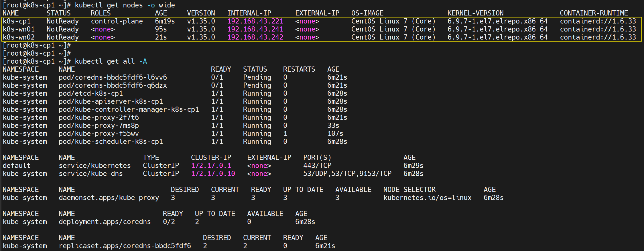Click node selector kubernetes.io/os=linux
Viewport: 644px width, 251px height.
[428, 198]
